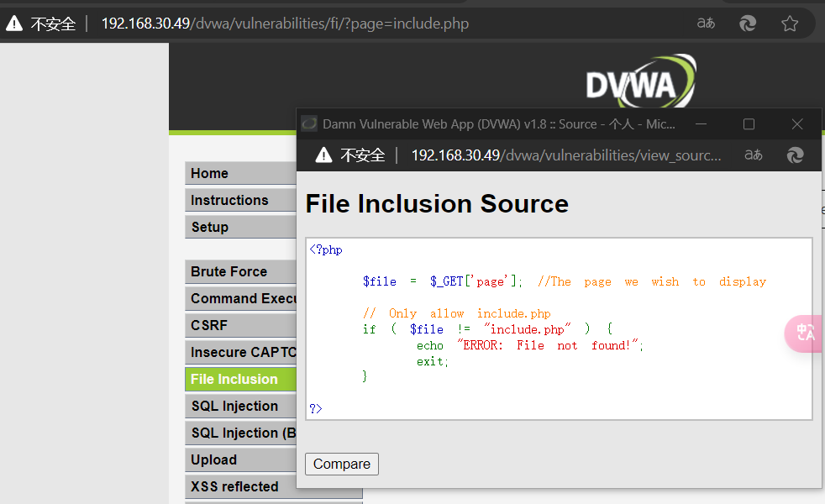
Task: Add page to favorites with star icon
Action: [x=790, y=24]
